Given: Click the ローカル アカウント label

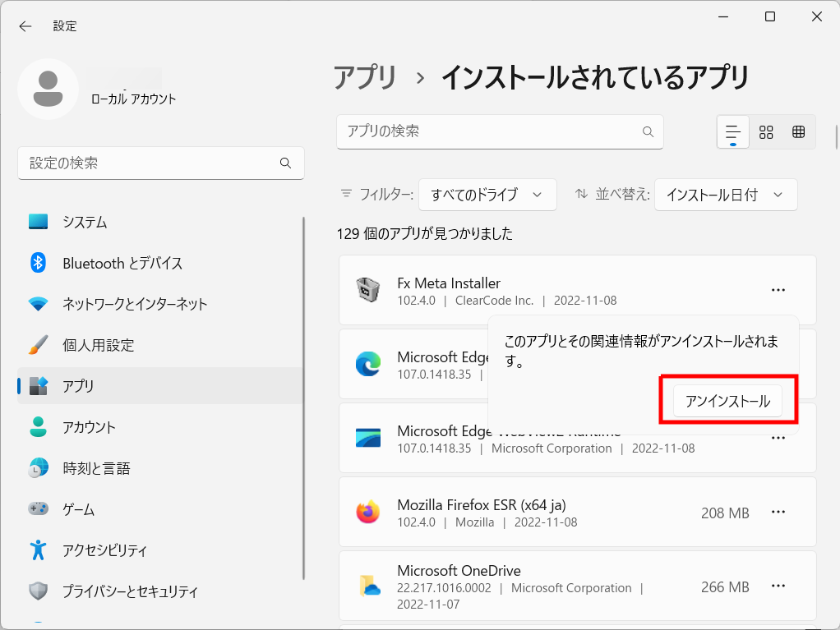Looking at the screenshot, I should point(133,99).
